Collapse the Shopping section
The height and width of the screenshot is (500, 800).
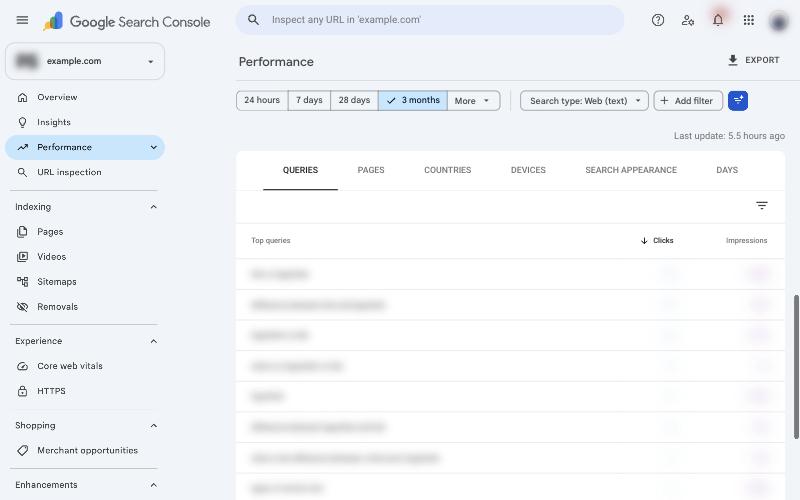(154, 426)
